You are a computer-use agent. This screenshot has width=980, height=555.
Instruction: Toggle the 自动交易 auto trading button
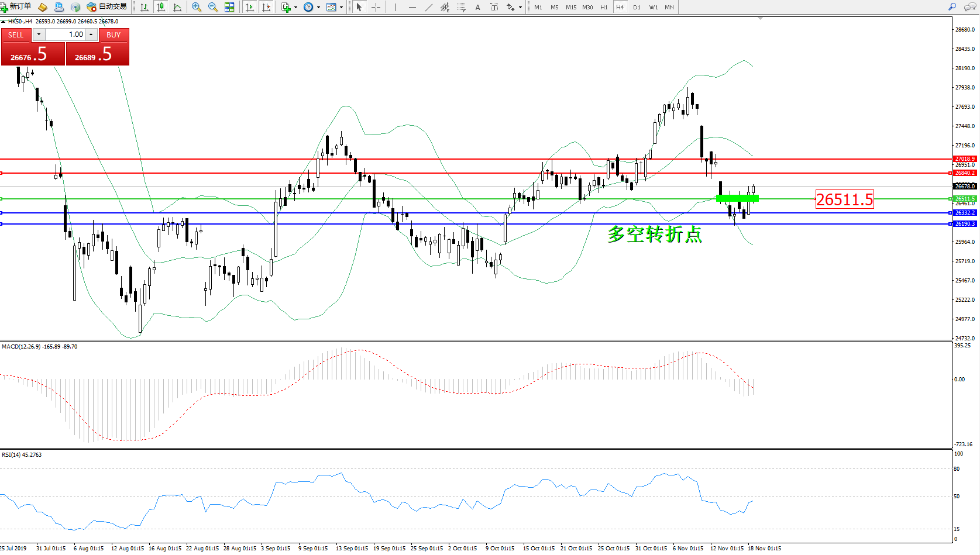tap(107, 7)
